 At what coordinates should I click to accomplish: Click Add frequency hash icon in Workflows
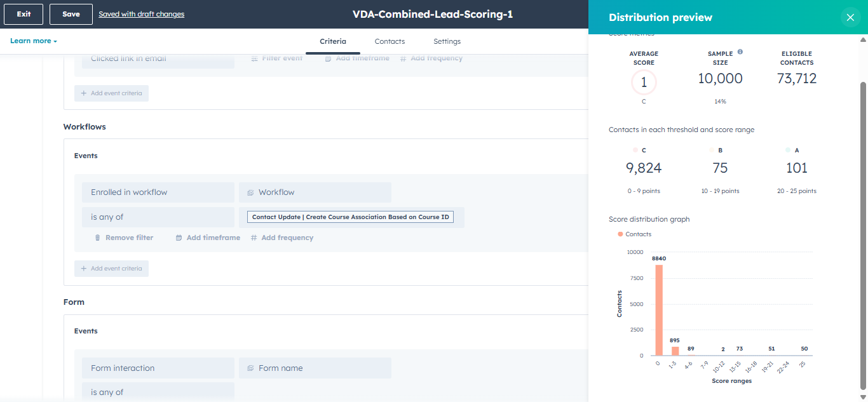coord(254,238)
